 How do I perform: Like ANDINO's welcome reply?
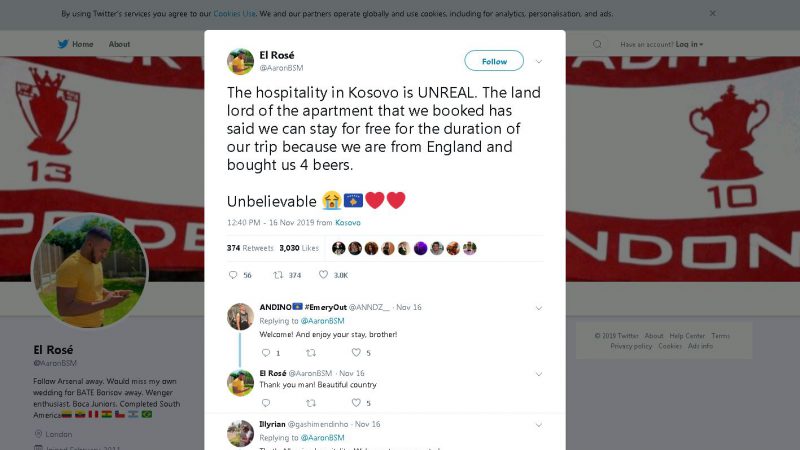tap(356, 353)
